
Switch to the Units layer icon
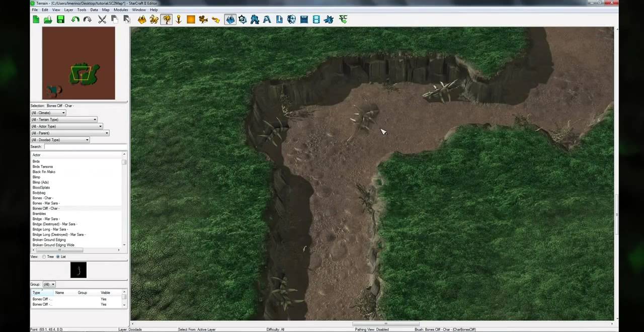(154, 20)
